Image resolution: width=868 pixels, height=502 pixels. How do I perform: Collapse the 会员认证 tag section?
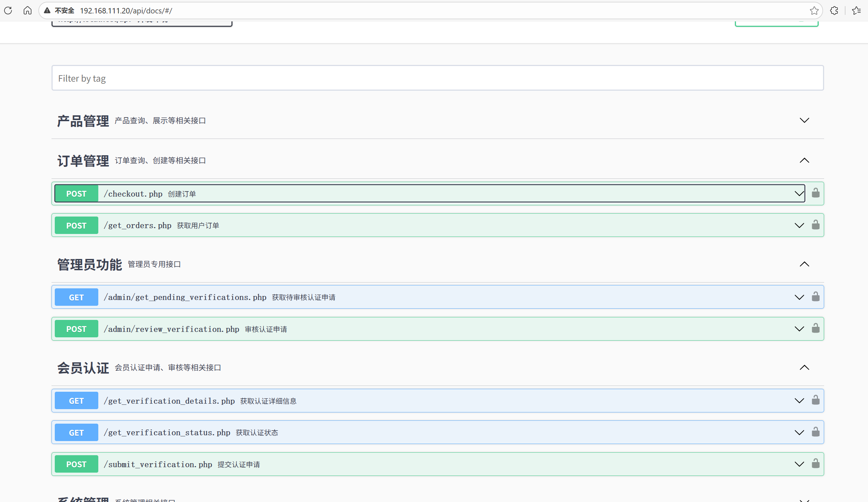coord(804,367)
